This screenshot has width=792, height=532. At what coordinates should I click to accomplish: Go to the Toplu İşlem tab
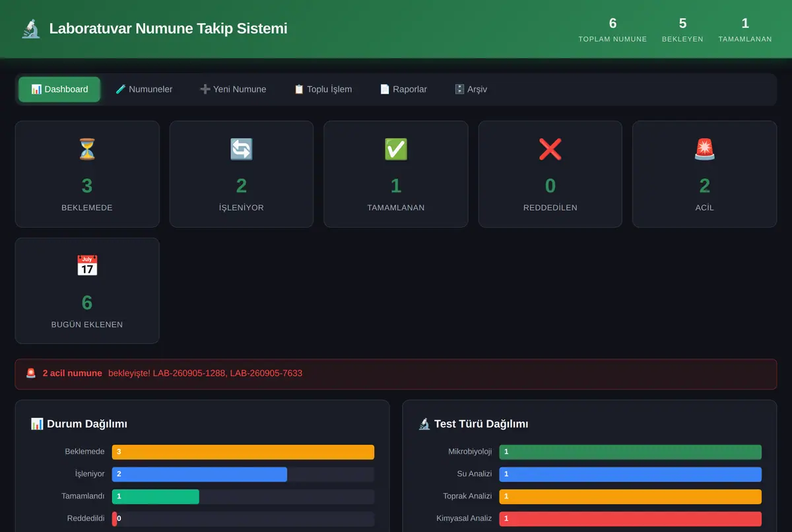tap(323, 89)
